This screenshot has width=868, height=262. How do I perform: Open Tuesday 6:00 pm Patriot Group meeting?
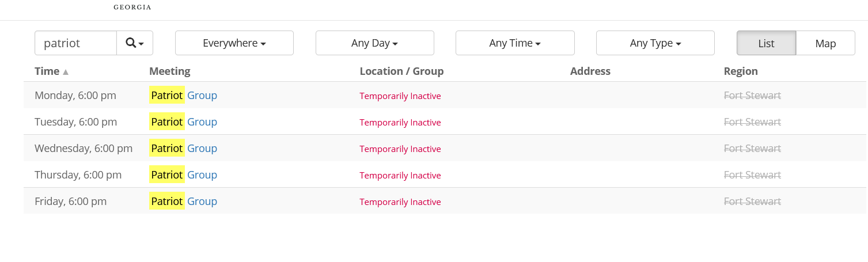(183, 122)
